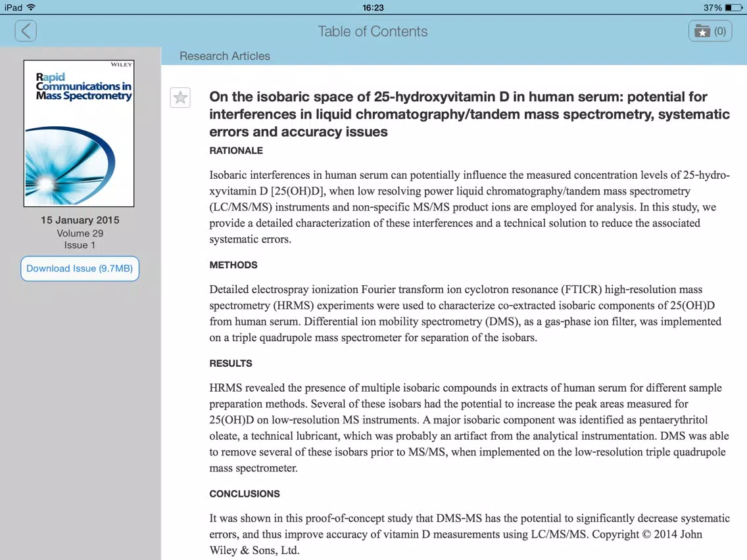Open article titled On the isobaric space
The image size is (747, 560).
470,114
